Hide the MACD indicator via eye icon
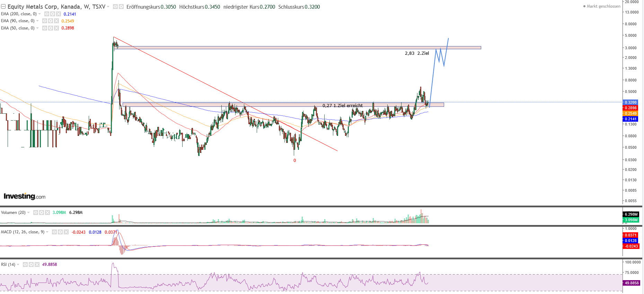The image size is (644, 294). [x=54, y=232]
